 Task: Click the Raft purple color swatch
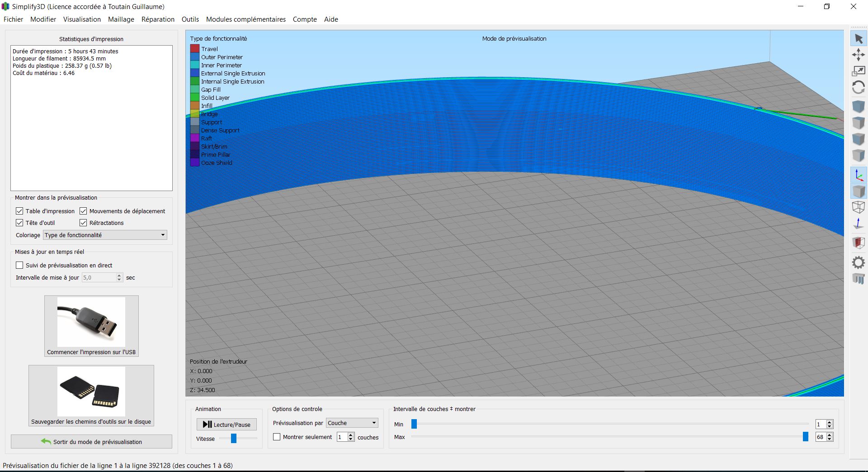(195, 138)
